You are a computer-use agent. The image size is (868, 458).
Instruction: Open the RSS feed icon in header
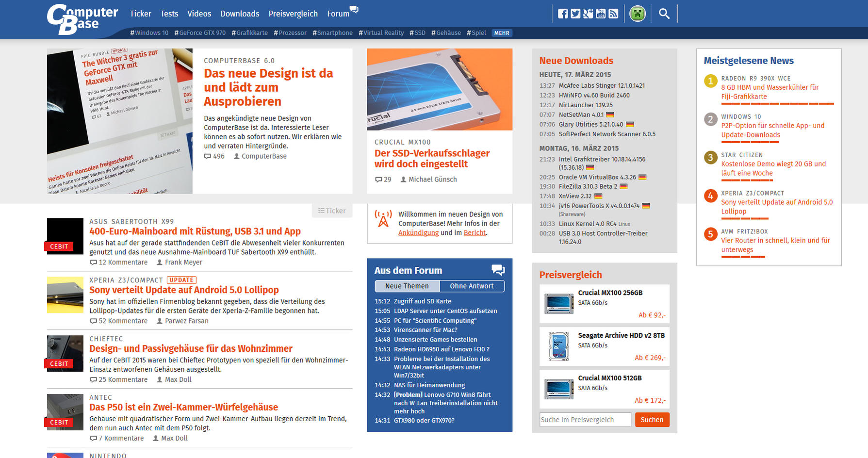click(x=613, y=14)
